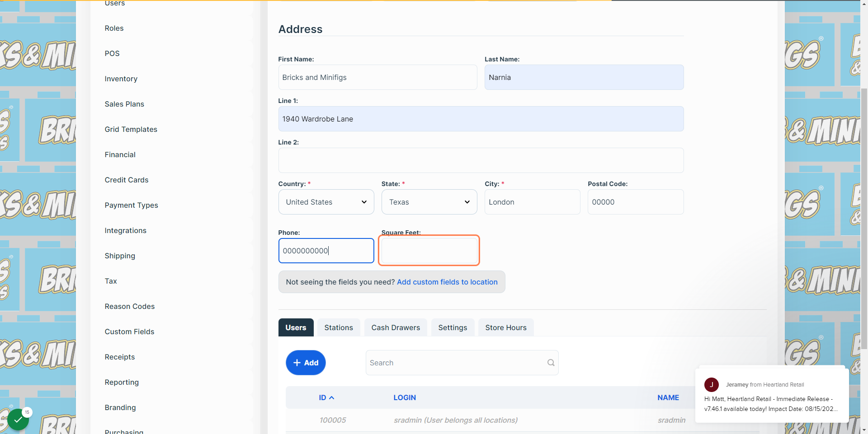
Task: Open POS in the sidebar
Action: click(x=112, y=53)
